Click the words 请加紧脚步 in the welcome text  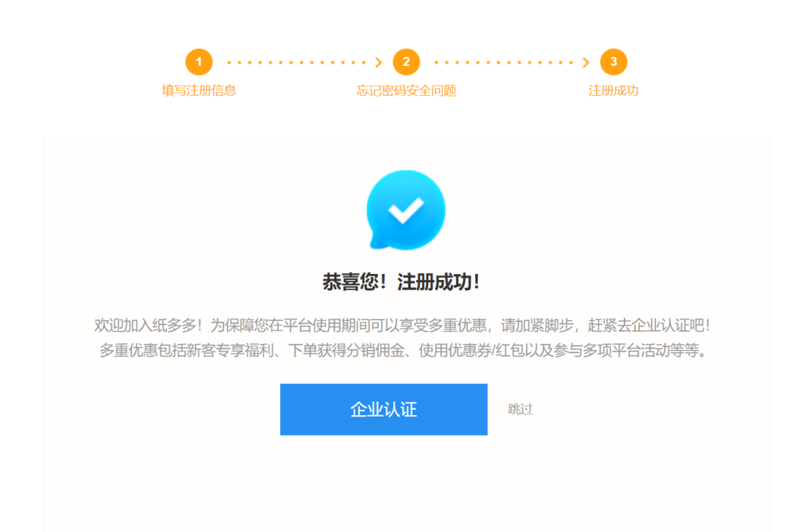pos(537,325)
